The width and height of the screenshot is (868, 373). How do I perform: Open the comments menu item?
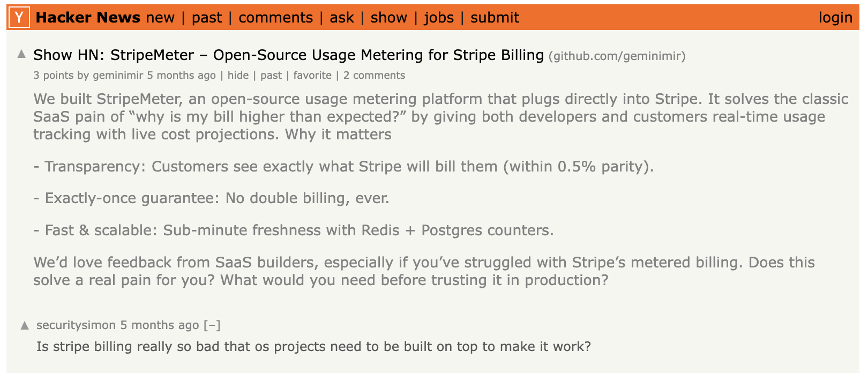point(276,17)
